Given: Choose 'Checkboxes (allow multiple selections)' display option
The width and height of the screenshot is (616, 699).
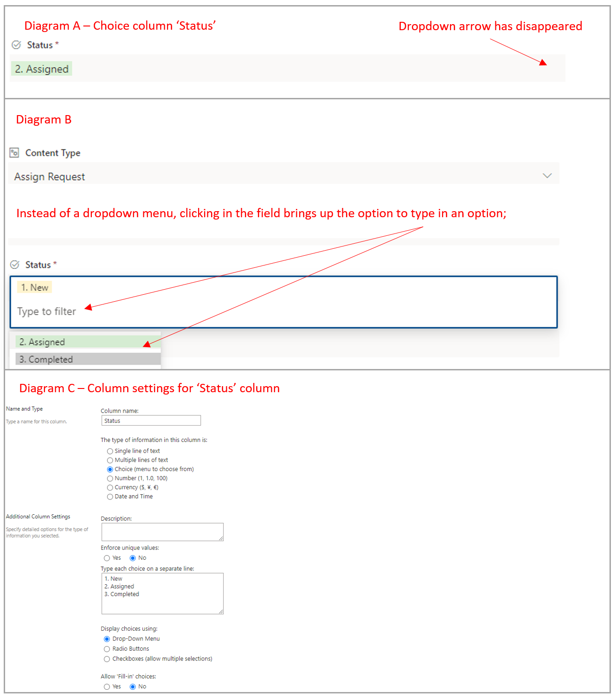Looking at the screenshot, I should pos(107,659).
